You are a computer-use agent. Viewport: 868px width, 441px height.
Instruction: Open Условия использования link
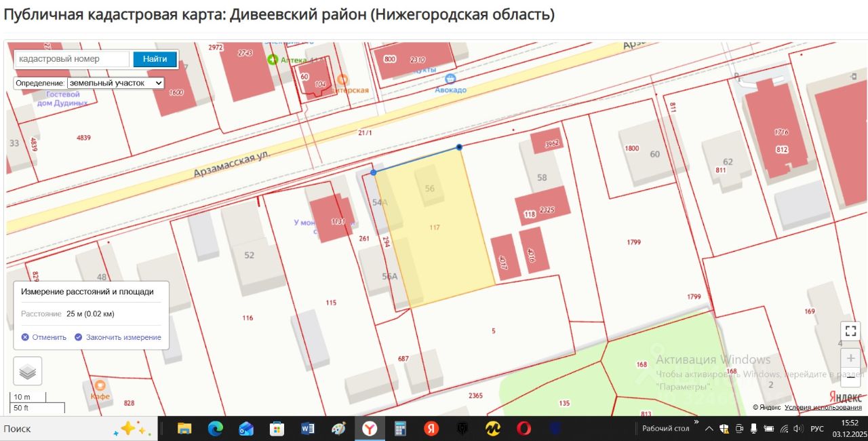point(823,407)
